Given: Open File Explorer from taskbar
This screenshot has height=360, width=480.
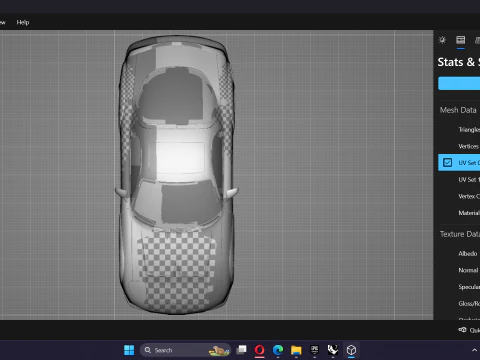Looking at the screenshot, I should click(296, 350).
